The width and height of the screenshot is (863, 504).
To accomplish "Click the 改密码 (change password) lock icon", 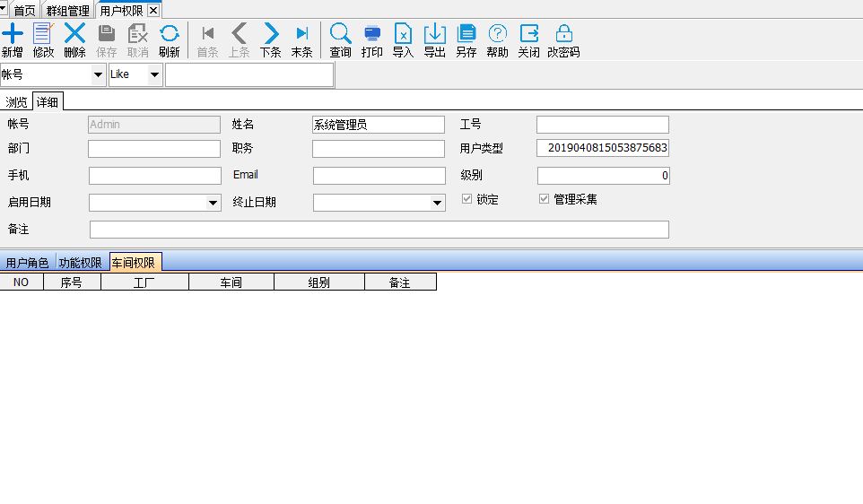I will (x=563, y=34).
